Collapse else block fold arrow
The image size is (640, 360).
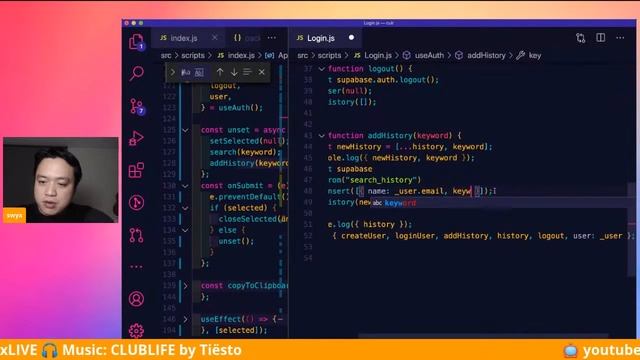pos(185,230)
